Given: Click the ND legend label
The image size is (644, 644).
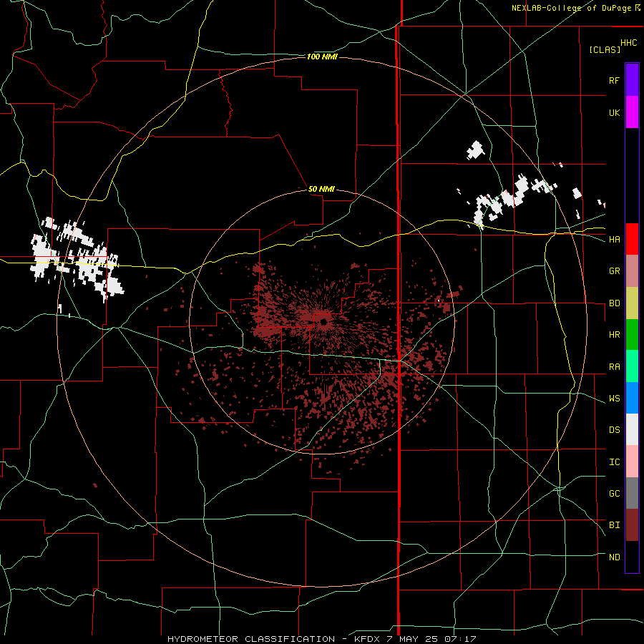Looking at the screenshot, I should point(614,557).
